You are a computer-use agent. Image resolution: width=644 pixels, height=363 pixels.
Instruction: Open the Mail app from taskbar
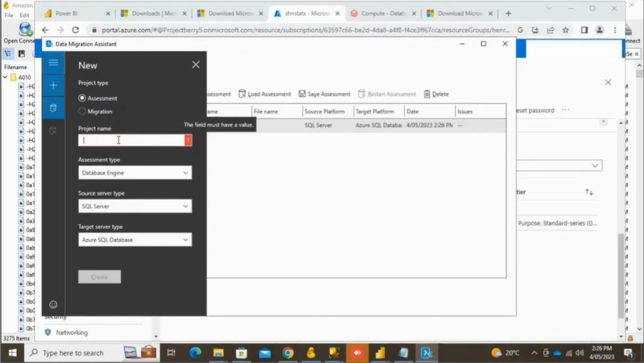264,353
